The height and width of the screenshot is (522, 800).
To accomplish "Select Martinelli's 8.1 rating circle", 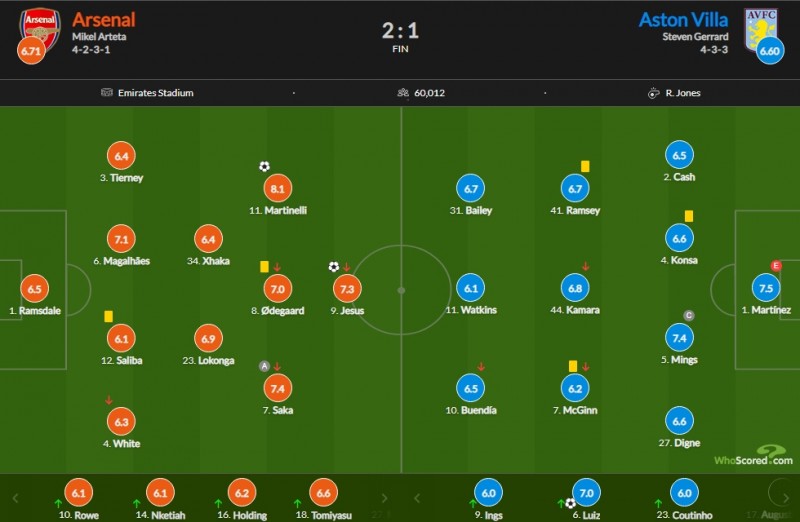I will (278, 188).
